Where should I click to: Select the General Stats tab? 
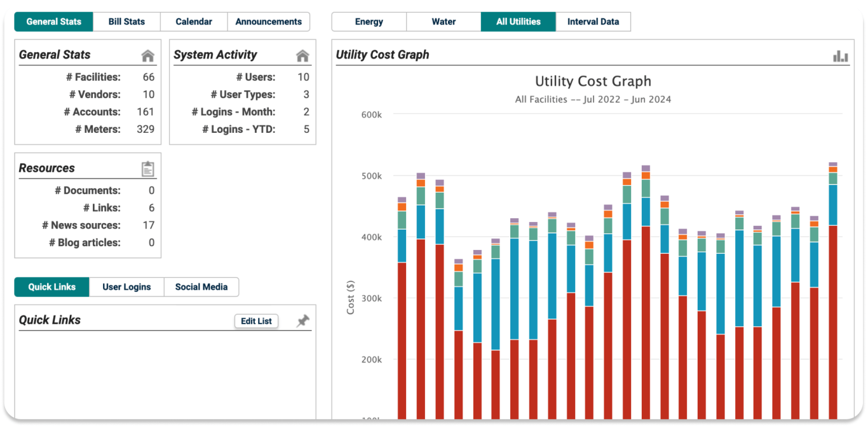[x=53, y=21]
